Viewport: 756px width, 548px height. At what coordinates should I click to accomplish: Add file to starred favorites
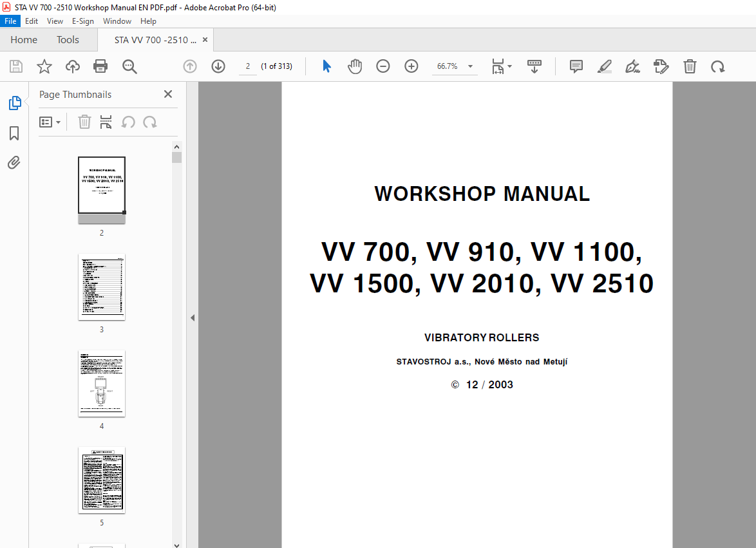pos(44,66)
